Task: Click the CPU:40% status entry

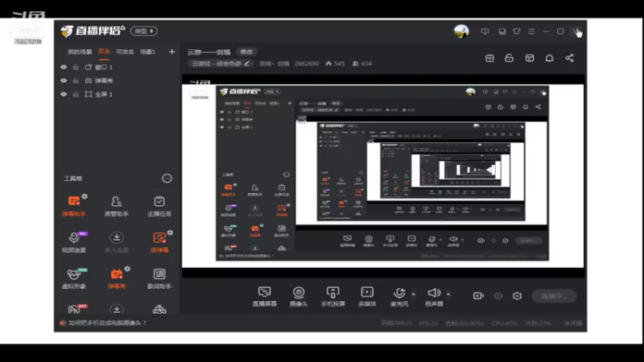Action: (505, 323)
